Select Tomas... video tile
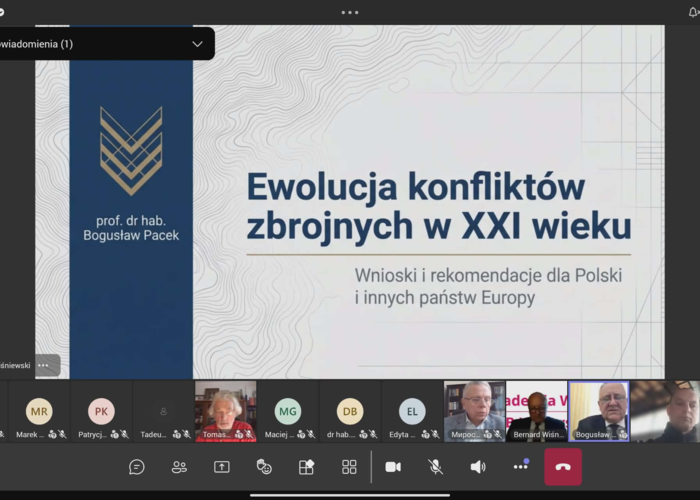Image resolution: width=700 pixels, height=500 pixels. pyautogui.click(x=226, y=412)
